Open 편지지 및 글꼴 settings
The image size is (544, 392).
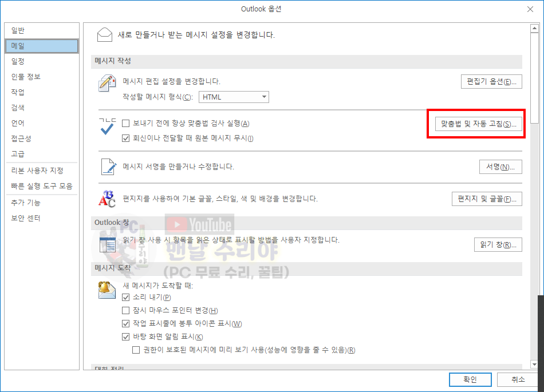(x=487, y=199)
